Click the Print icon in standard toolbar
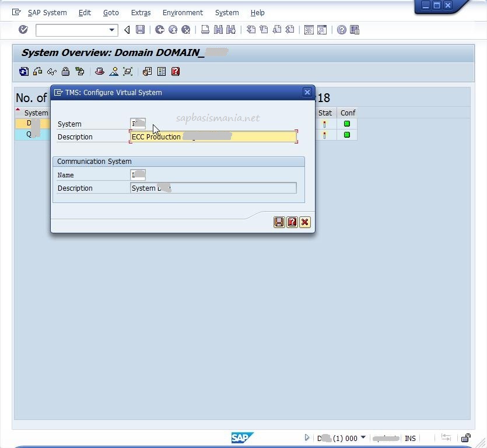Viewport: 487px width, 448px height. tap(205, 29)
